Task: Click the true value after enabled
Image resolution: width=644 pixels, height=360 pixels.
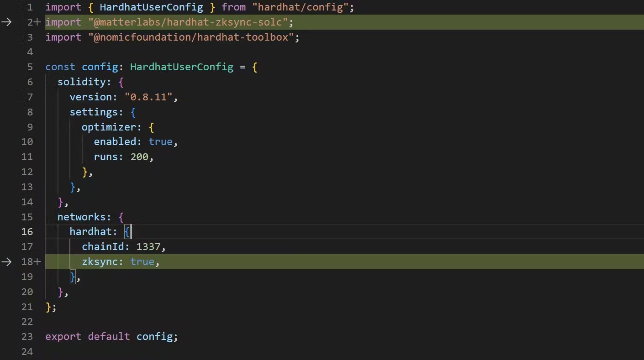Action: point(160,142)
